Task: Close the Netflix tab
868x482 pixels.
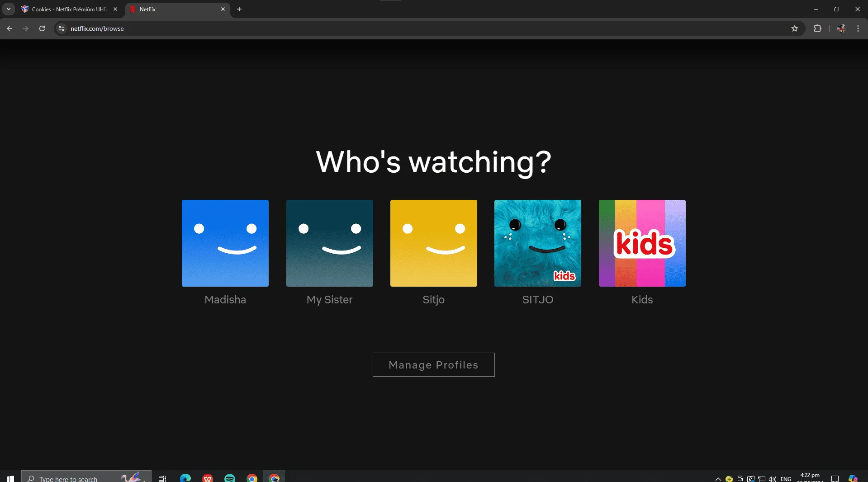Action: click(x=223, y=9)
